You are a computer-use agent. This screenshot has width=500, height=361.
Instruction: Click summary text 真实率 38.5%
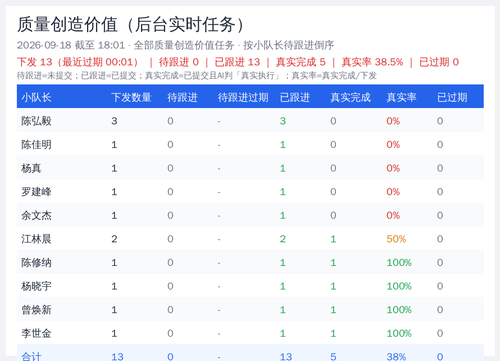click(x=372, y=62)
